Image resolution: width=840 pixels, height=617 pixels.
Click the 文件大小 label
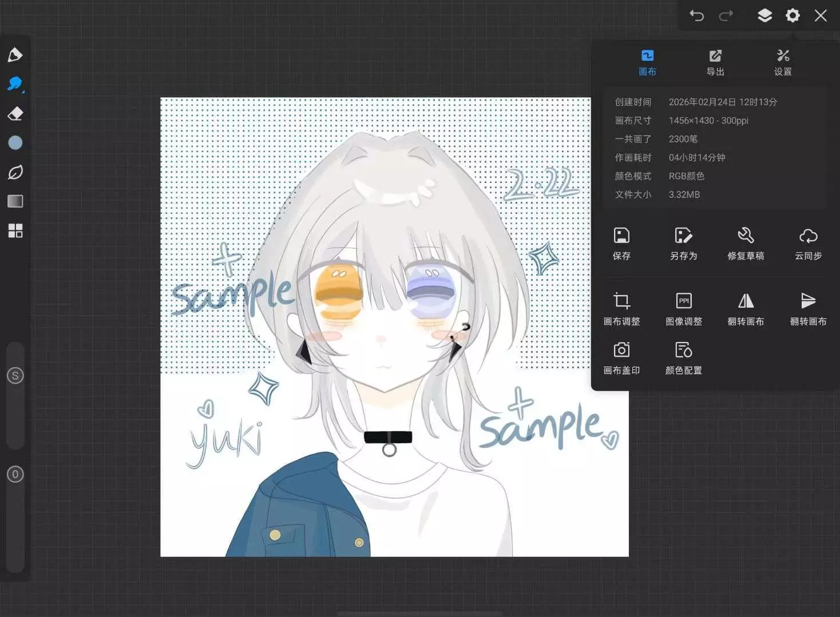[633, 194]
